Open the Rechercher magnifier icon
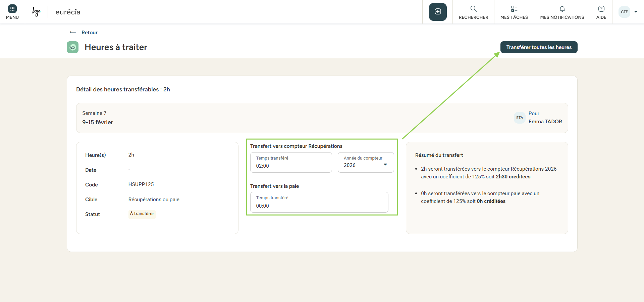Screen dimensions: 644x302 [x=473, y=9]
